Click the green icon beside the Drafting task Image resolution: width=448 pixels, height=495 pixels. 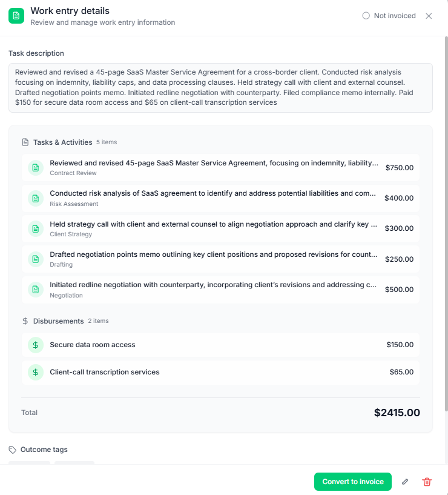point(35,259)
